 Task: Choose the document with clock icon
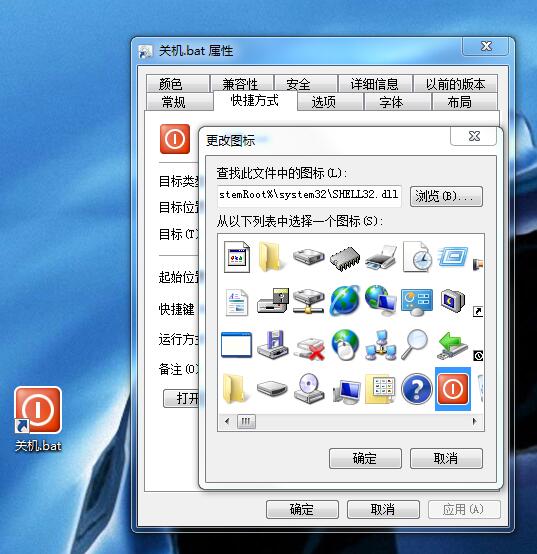[x=417, y=257]
